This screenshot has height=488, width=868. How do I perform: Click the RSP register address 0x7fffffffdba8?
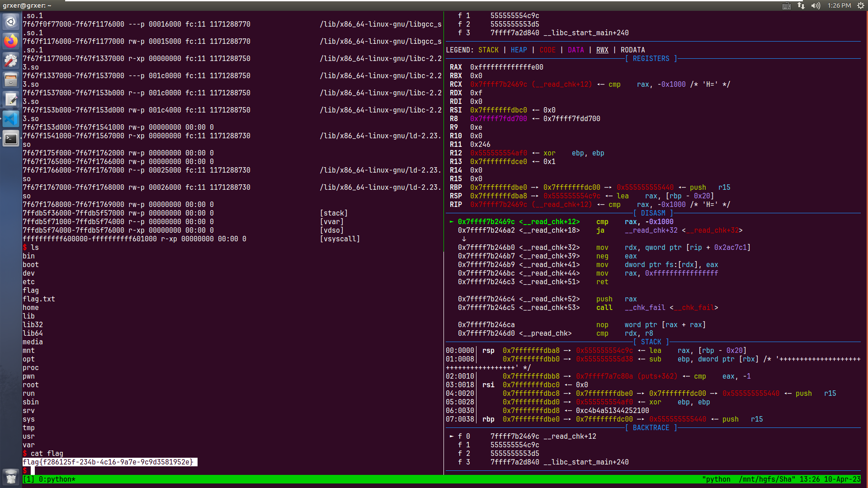pos(499,196)
